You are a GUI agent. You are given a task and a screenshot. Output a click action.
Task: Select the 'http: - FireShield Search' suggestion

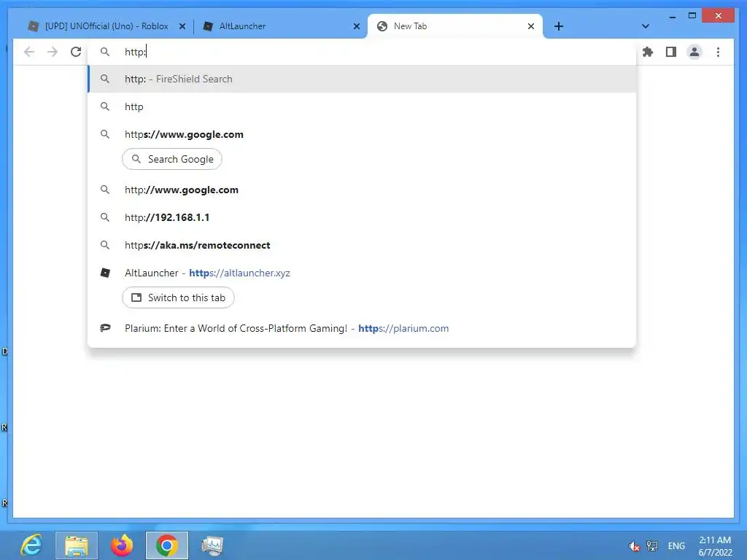tap(362, 79)
